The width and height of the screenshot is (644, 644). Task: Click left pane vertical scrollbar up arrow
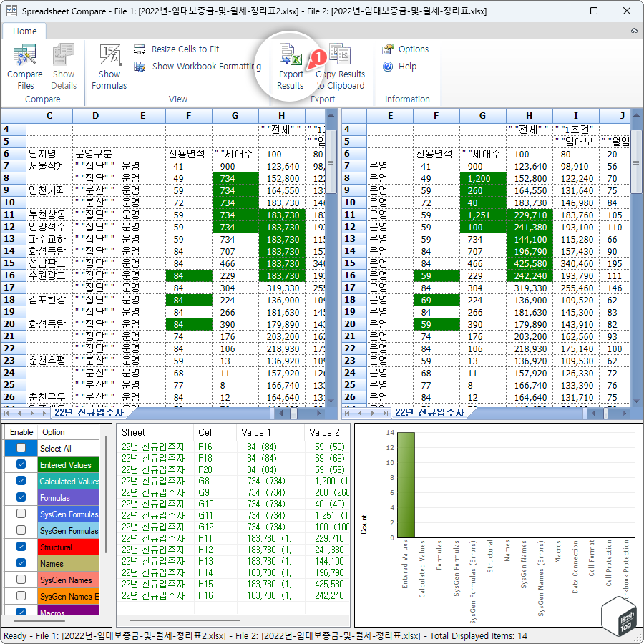(x=331, y=115)
